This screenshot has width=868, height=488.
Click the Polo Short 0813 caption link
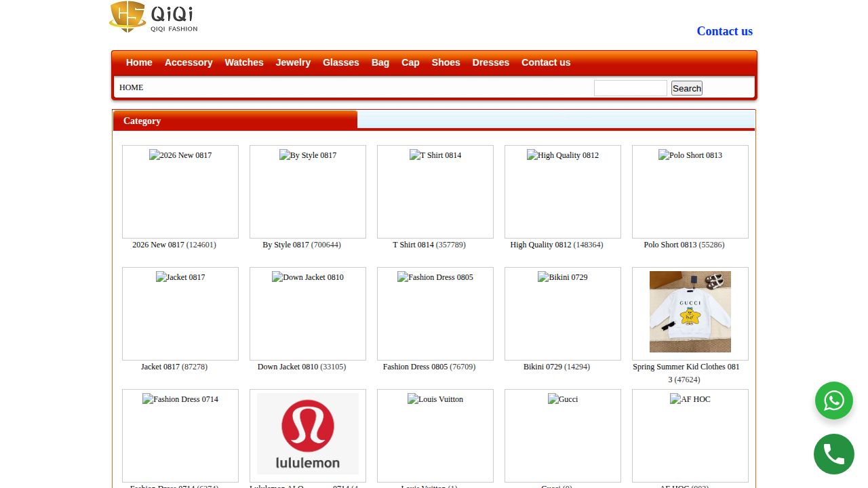pos(670,245)
